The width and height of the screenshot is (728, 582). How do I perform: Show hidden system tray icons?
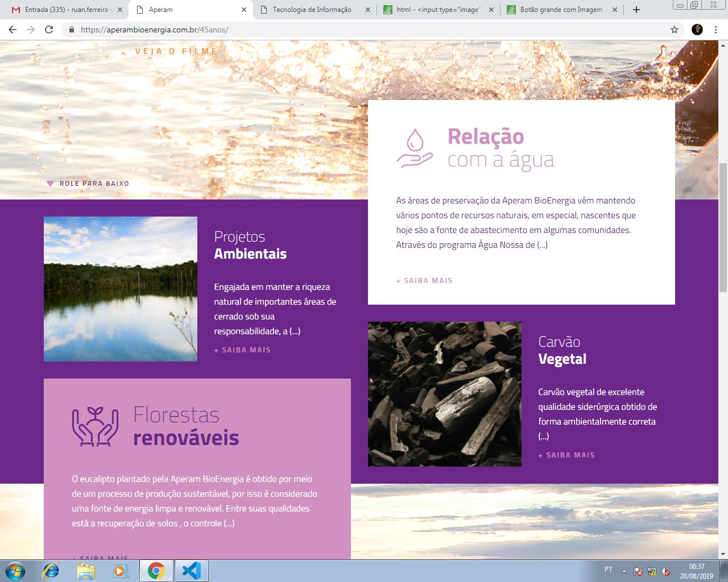point(624,571)
